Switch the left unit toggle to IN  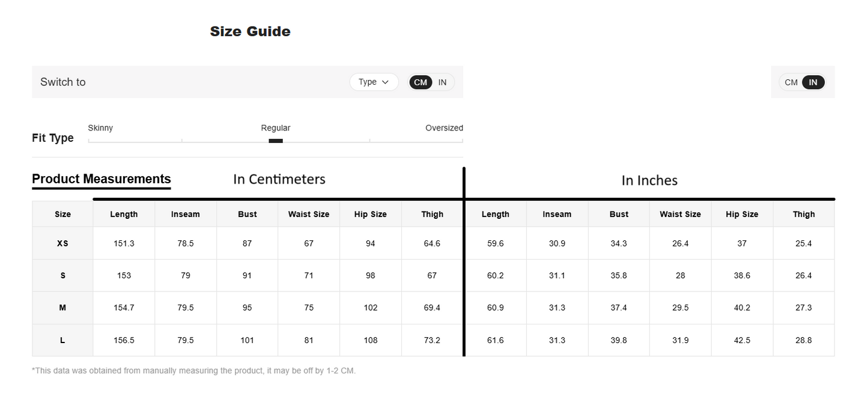coord(442,82)
